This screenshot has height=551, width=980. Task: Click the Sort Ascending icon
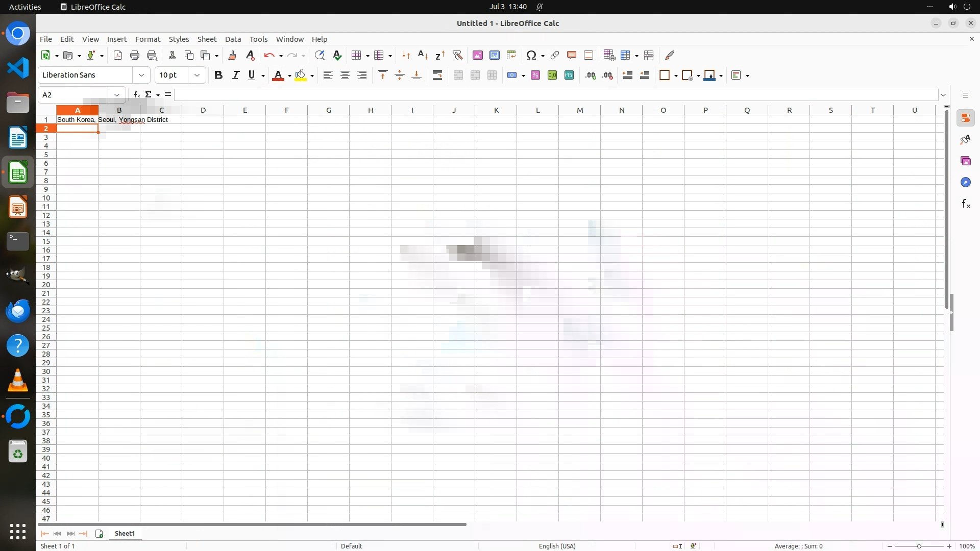tap(423, 55)
